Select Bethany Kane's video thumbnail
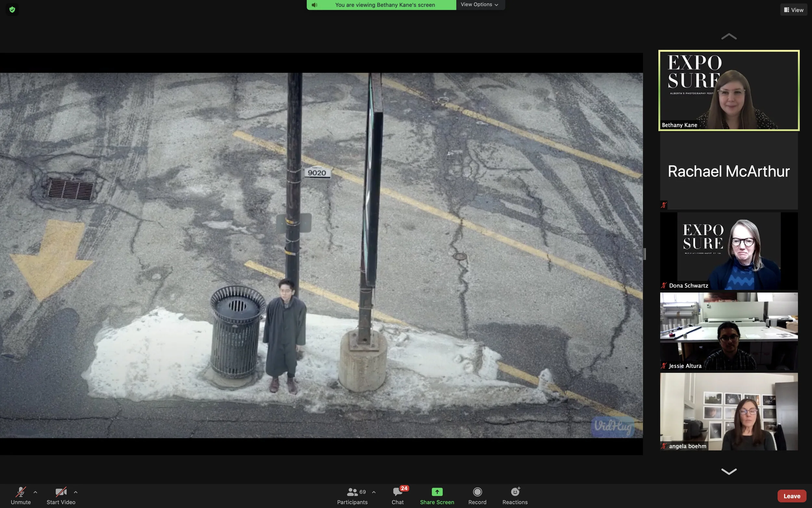The width and height of the screenshot is (812, 508). tap(729, 90)
